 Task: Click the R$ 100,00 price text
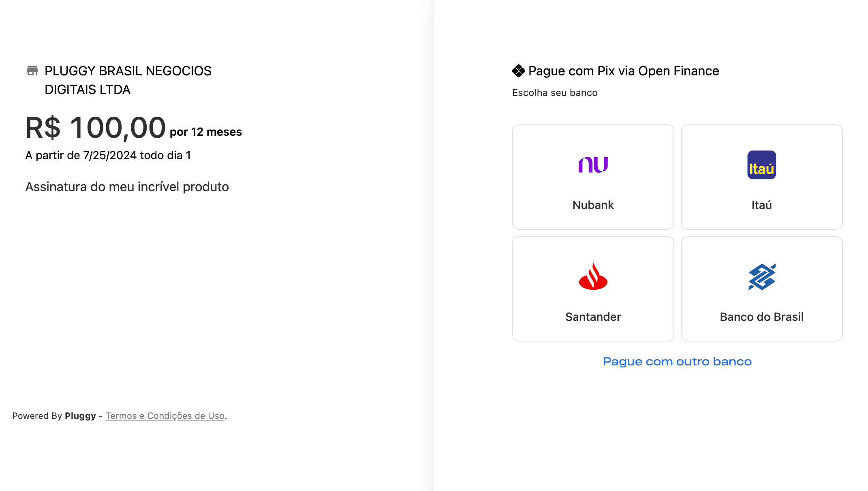coord(94,128)
